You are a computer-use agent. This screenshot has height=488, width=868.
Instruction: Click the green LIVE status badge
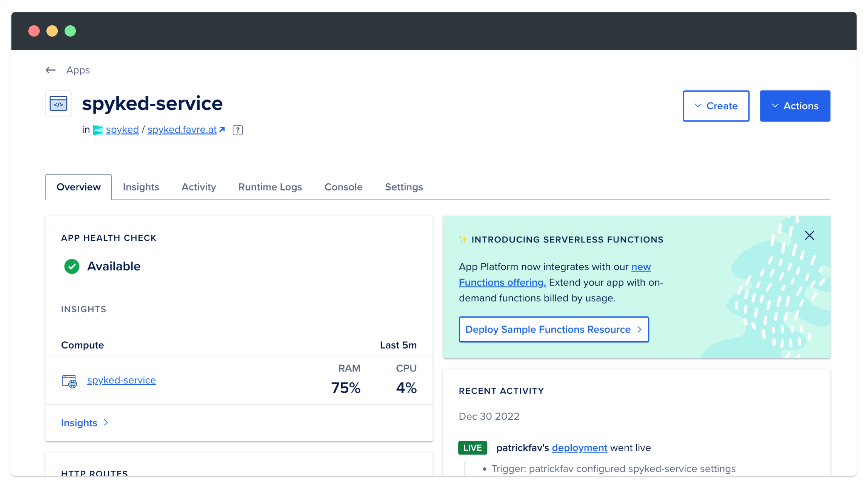(472, 448)
